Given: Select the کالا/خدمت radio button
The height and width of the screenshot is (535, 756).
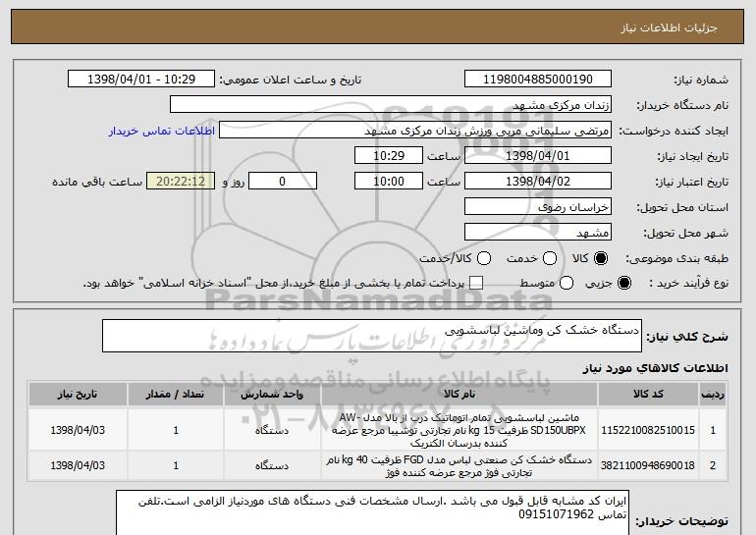Looking at the screenshot, I should (x=484, y=258).
